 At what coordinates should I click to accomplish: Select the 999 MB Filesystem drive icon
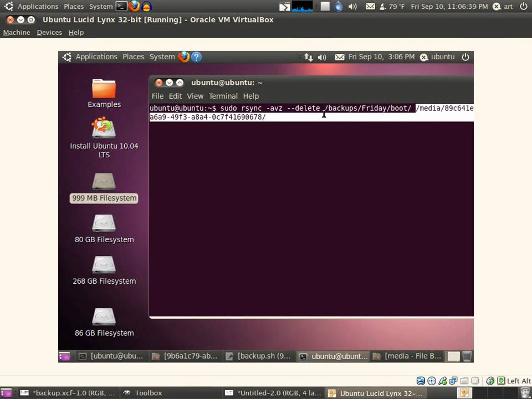pos(104,182)
